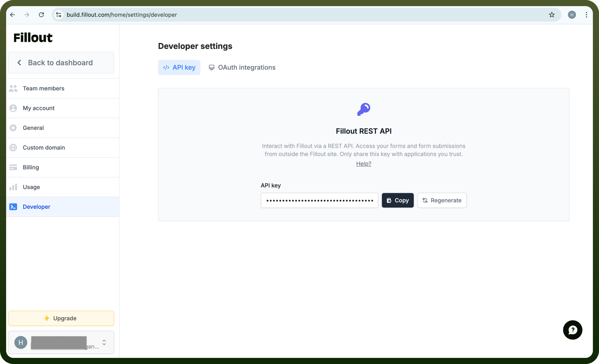Open the Chrome profile avatar
Viewport: 599px width, 364px height.
click(x=572, y=15)
